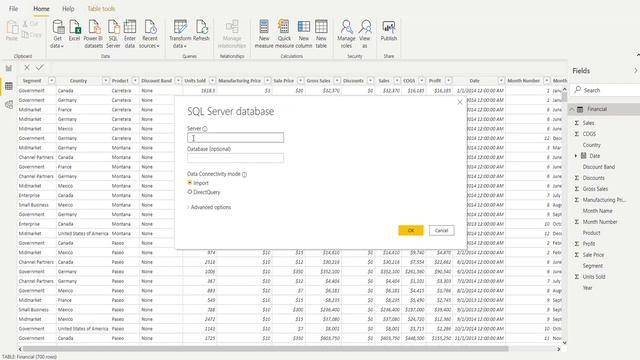Image resolution: width=640 pixels, height=360 pixels.
Task: Click the SQL Server ribbon icon
Action: [113, 34]
